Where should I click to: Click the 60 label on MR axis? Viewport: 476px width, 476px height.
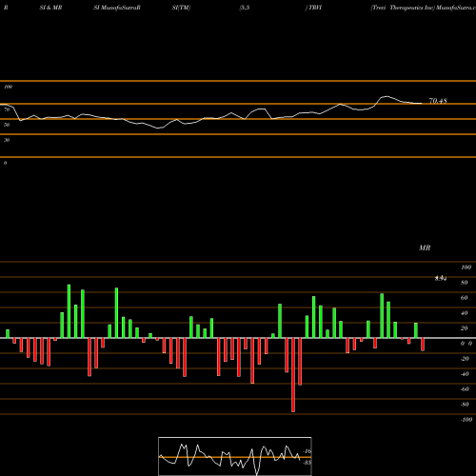click(465, 298)
